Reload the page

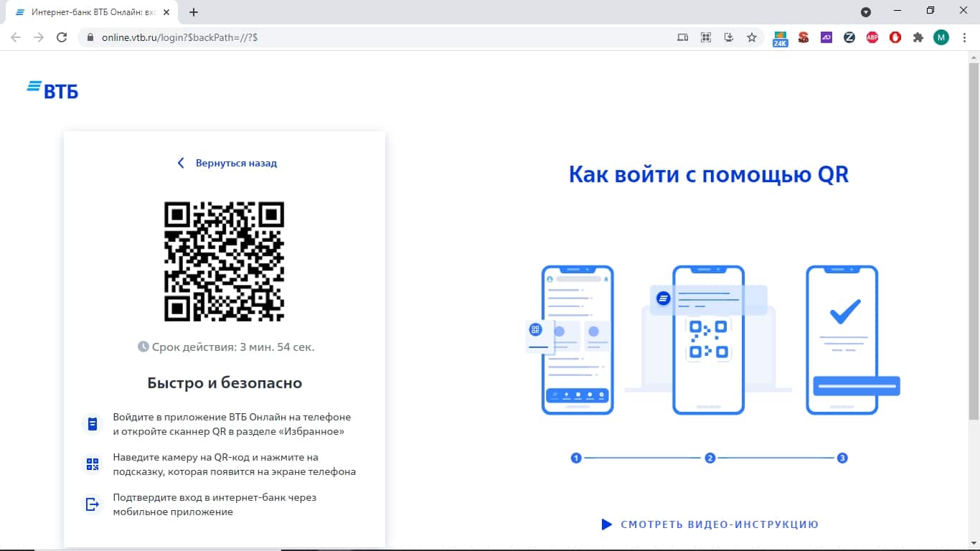click(62, 37)
